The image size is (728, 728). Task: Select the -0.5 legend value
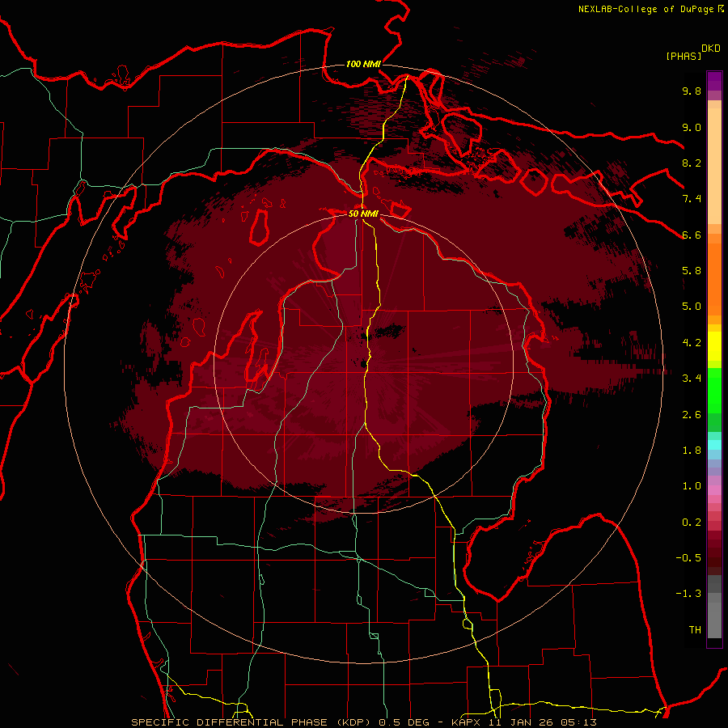pos(688,558)
